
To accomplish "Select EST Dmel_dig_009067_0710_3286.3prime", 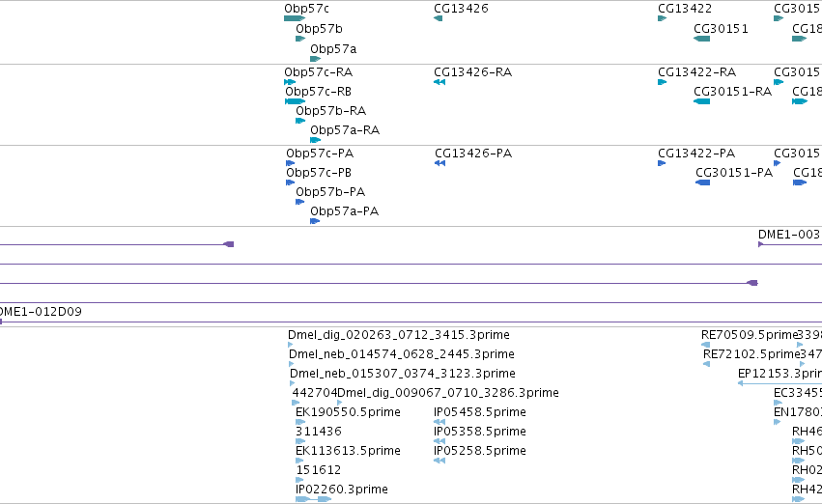I will 448,393.
